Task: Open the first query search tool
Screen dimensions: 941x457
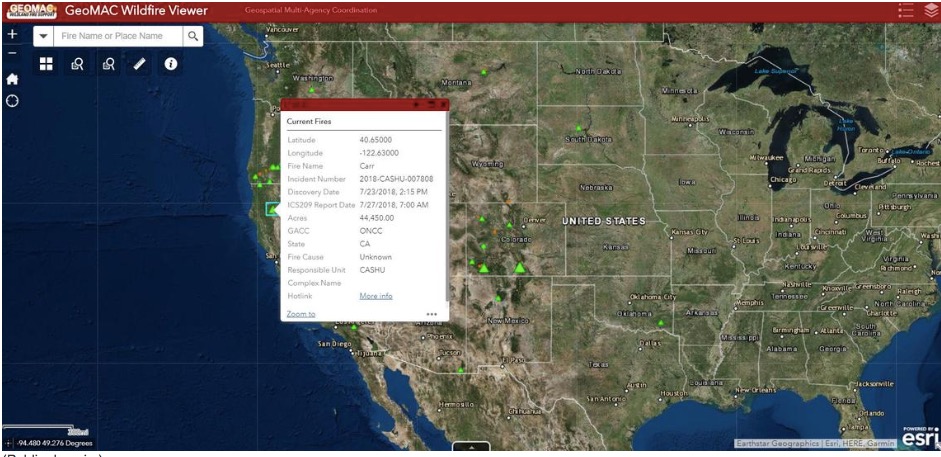Action: point(77,64)
